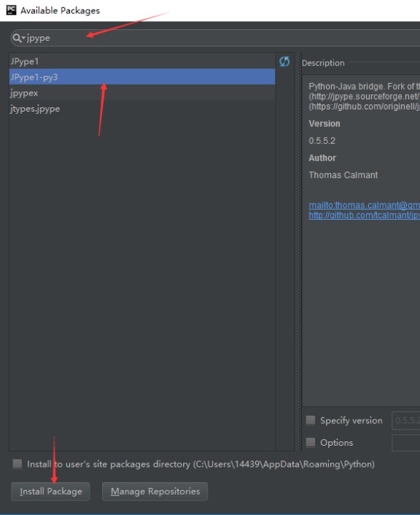
Task: Click the author name Thomas Calmant
Action: [343, 175]
